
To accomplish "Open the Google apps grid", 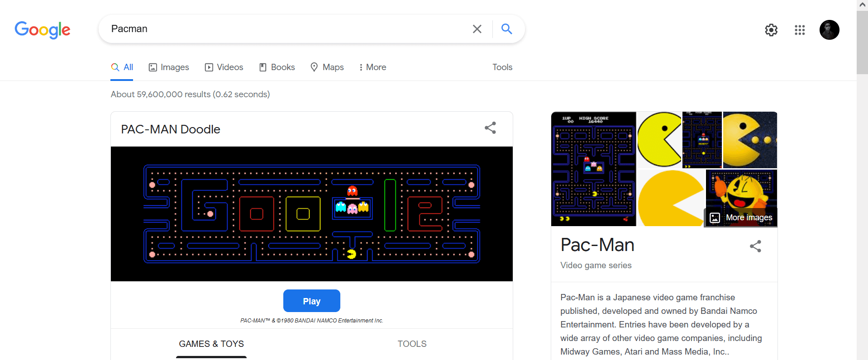I will point(800,30).
